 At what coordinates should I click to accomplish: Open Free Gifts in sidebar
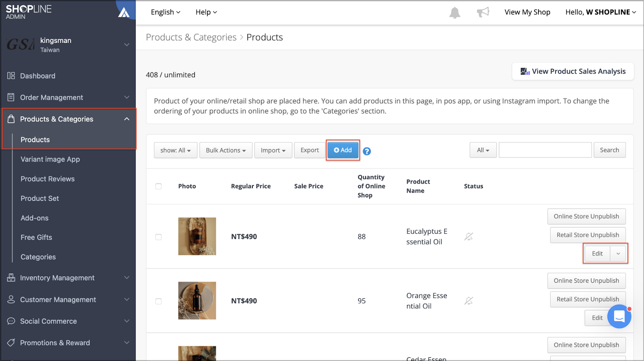(x=36, y=237)
